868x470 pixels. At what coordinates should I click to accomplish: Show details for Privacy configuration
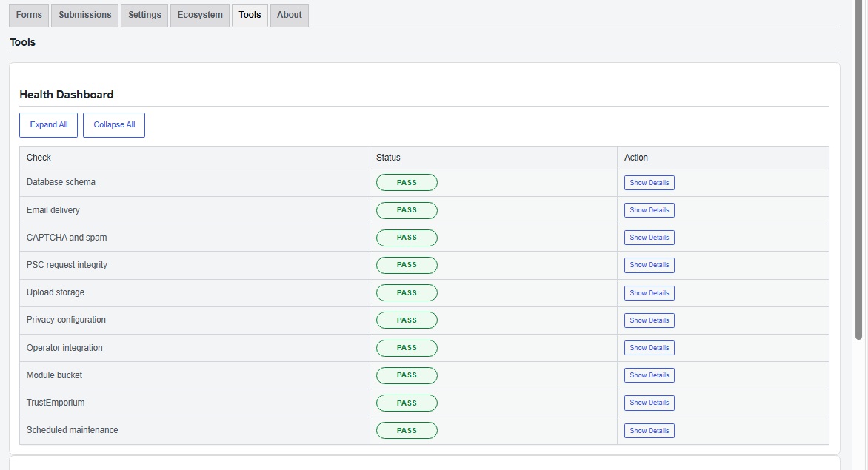[650, 320]
